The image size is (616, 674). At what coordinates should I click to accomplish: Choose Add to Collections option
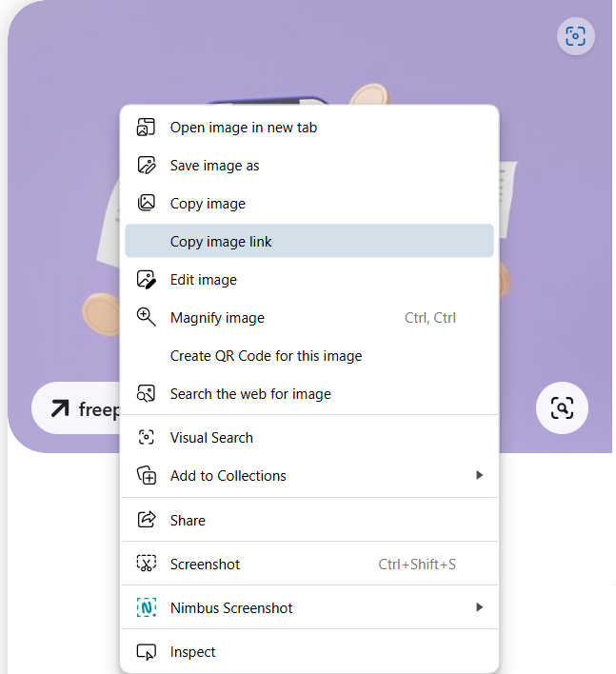coord(228,476)
